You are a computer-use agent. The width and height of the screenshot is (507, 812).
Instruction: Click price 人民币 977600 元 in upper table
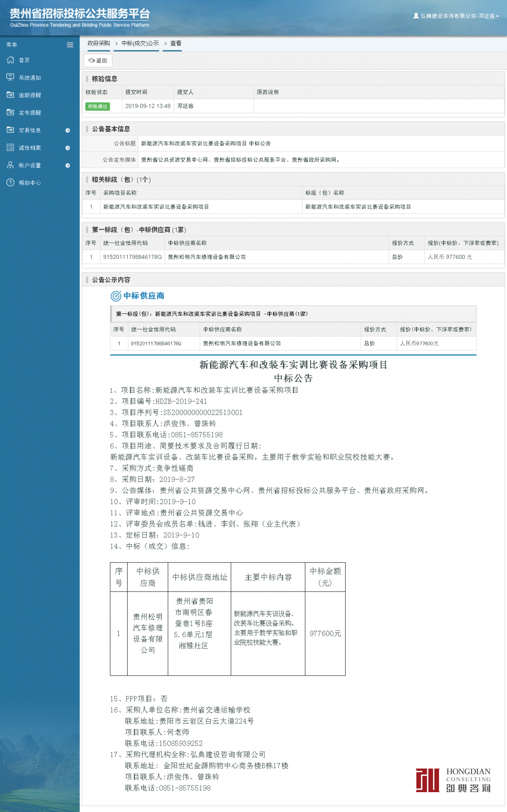coord(450,257)
